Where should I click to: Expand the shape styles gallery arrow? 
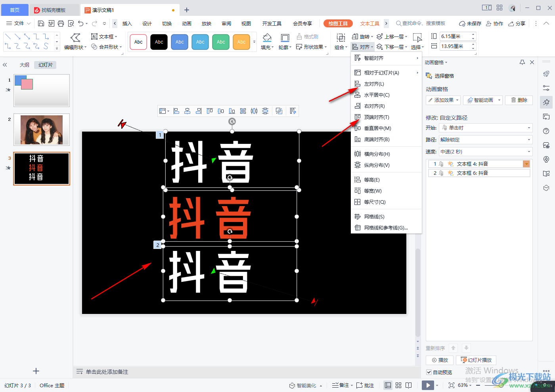tap(254, 42)
